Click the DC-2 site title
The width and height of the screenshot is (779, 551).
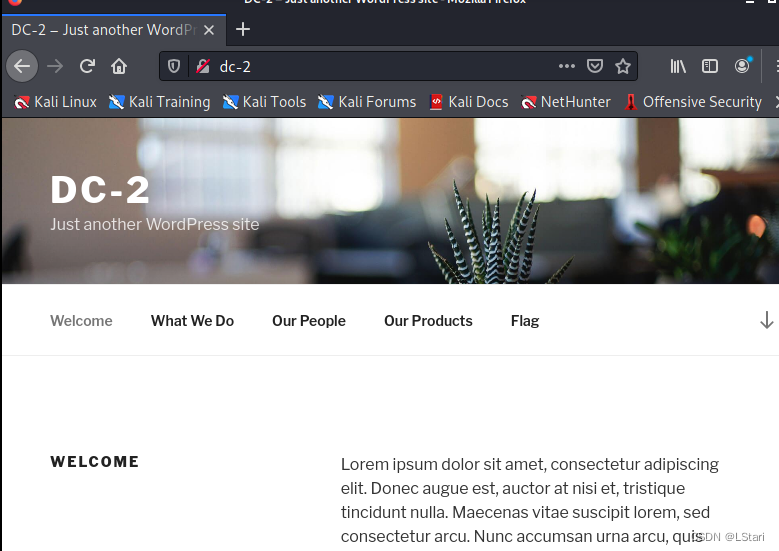click(x=100, y=190)
